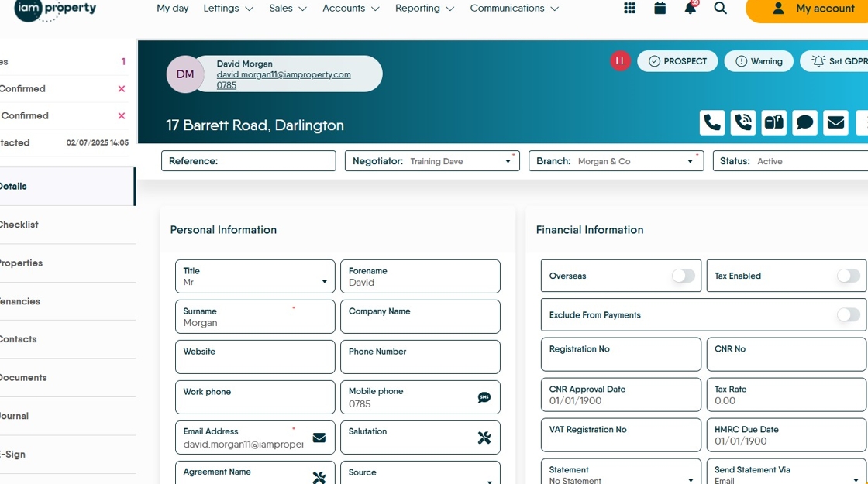This screenshot has width=868, height=484.
Task: Open the Properties sidebar tab
Action: (x=67, y=263)
